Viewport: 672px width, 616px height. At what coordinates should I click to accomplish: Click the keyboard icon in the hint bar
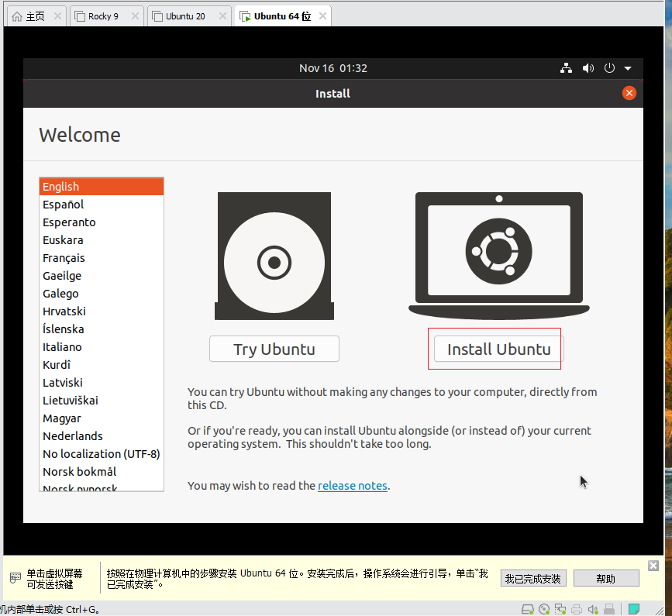pyautogui.click(x=16, y=578)
